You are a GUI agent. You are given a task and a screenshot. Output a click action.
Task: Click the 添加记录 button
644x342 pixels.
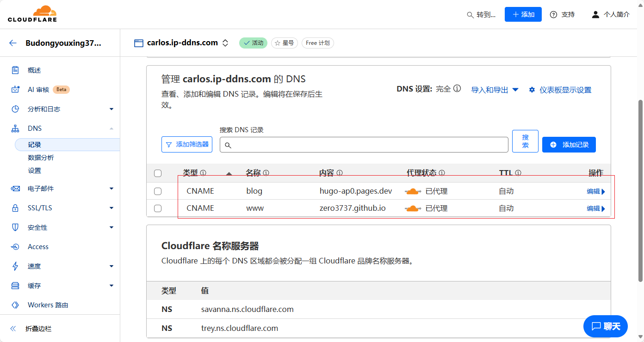click(x=569, y=145)
